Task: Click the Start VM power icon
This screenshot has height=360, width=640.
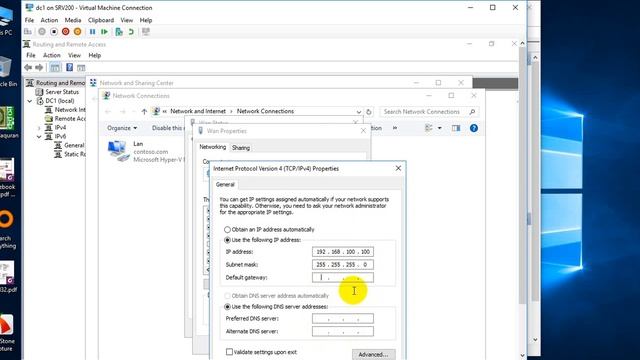Action: [x=42, y=31]
